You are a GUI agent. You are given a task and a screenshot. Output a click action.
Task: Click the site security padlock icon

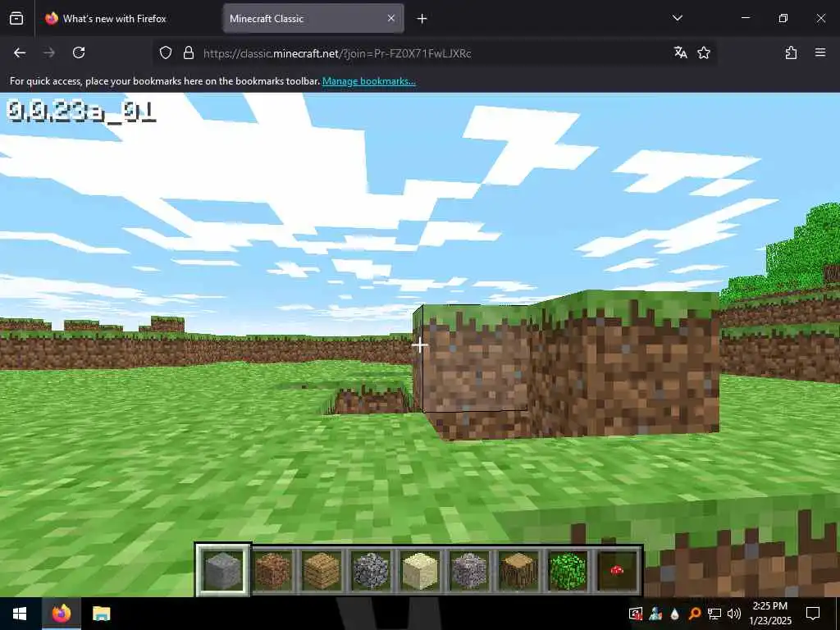[x=188, y=52]
